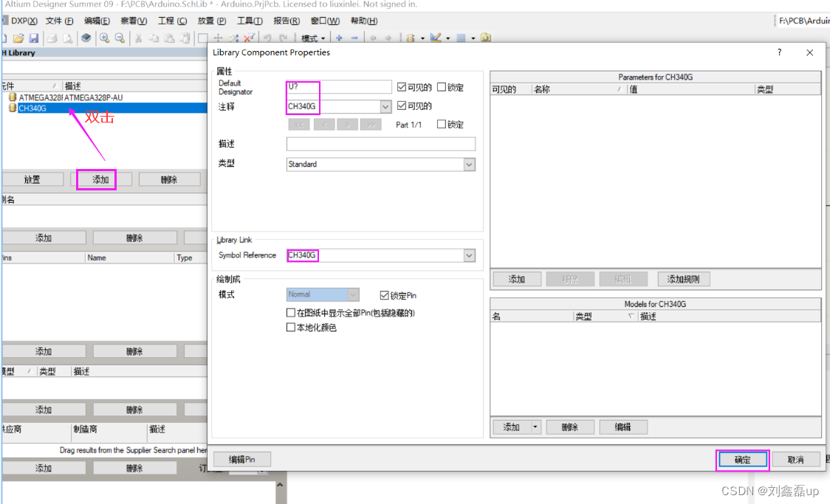Open the drawing tools pencil icon
This screenshot has height=504, width=830.
click(x=436, y=38)
